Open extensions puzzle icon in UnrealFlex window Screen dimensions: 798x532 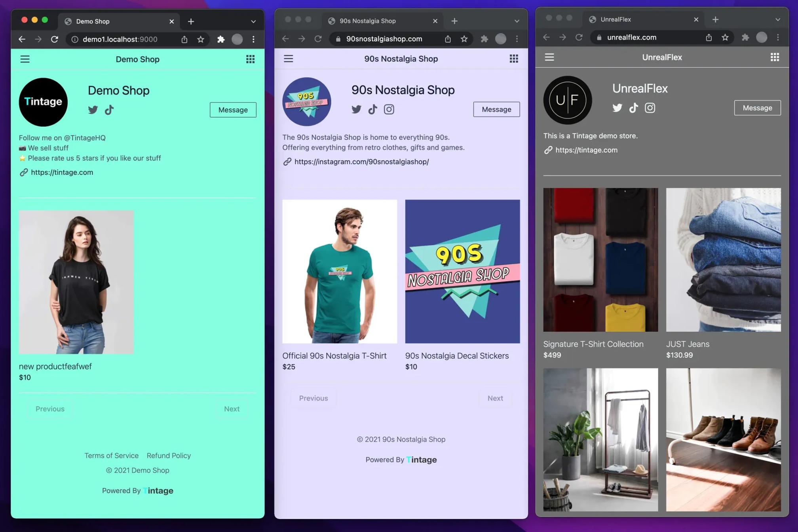pos(745,37)
